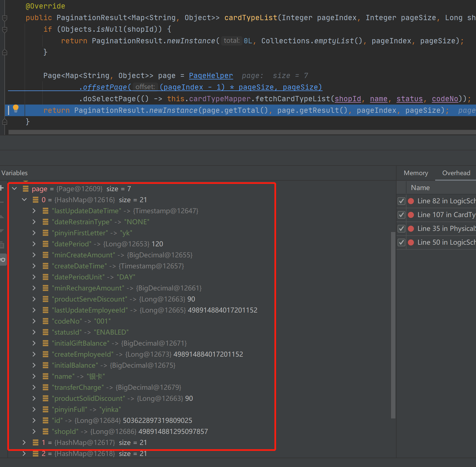Click the red breakpoint dot beside 'Line 82 in LogicSch'

click(x=411, y=201)
